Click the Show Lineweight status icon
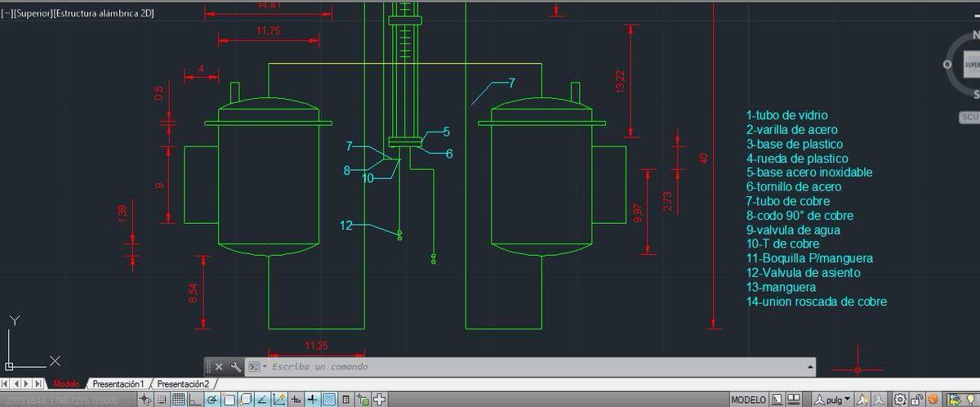 [x=313, y=400]
